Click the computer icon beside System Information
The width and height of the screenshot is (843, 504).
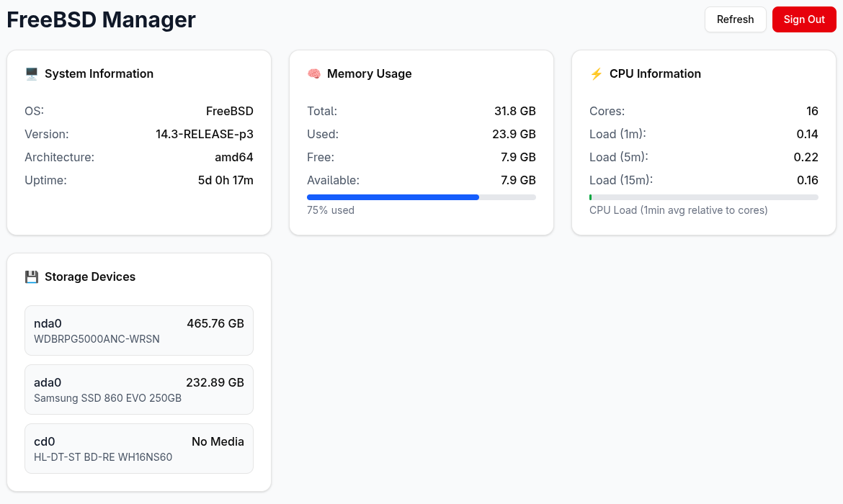click(x=31, y=73)
